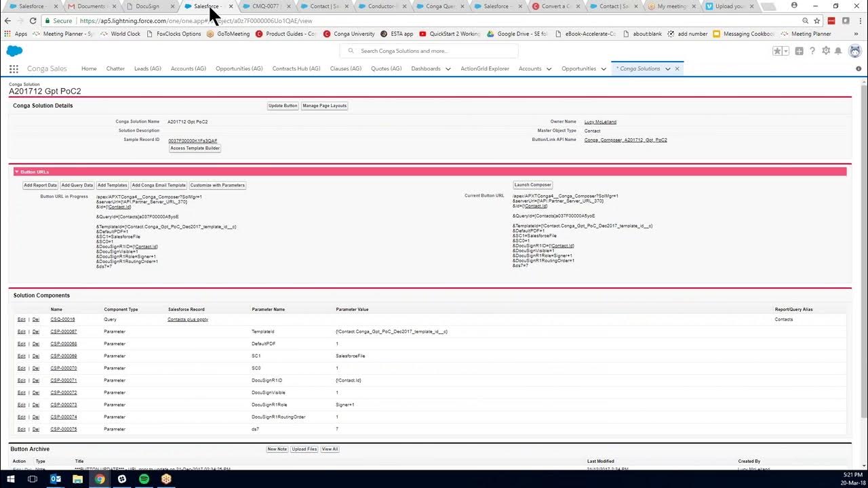
Task: Open Sample Record ID link
Action: tap(193, 140)
